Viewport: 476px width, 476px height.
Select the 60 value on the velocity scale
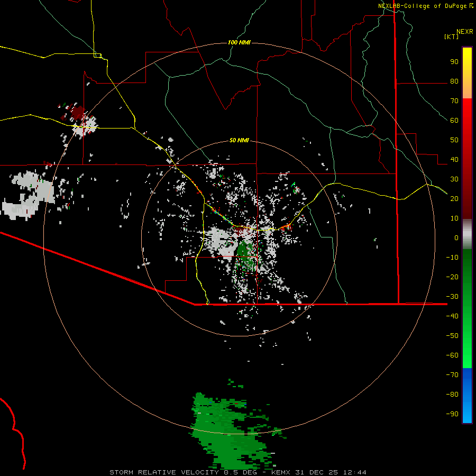coord(454,121)
